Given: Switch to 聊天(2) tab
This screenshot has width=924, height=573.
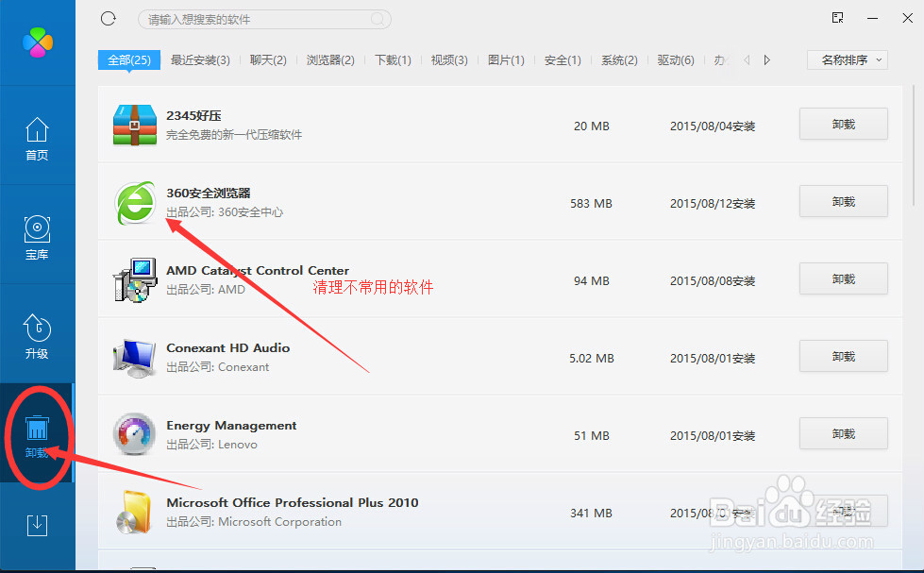Looking at the screenshot, I should tap(268, 59).
